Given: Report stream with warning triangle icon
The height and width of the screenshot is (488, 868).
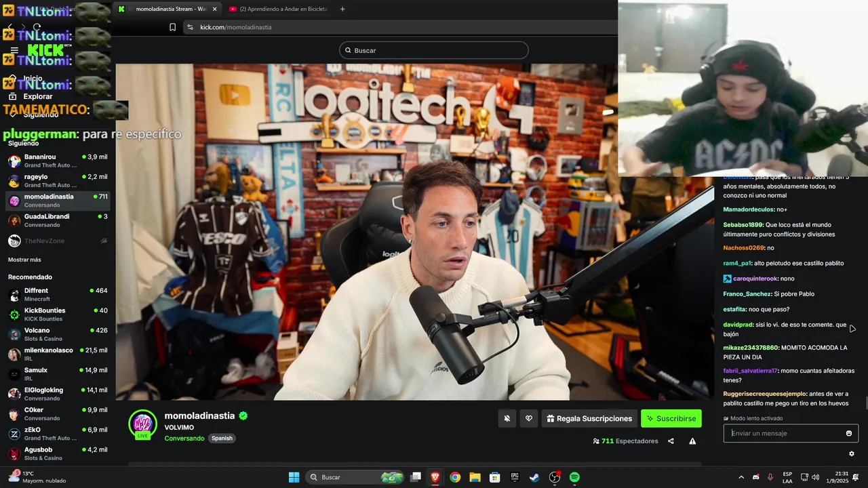Looking at the screenshot, I should click(x=692, y=441).
